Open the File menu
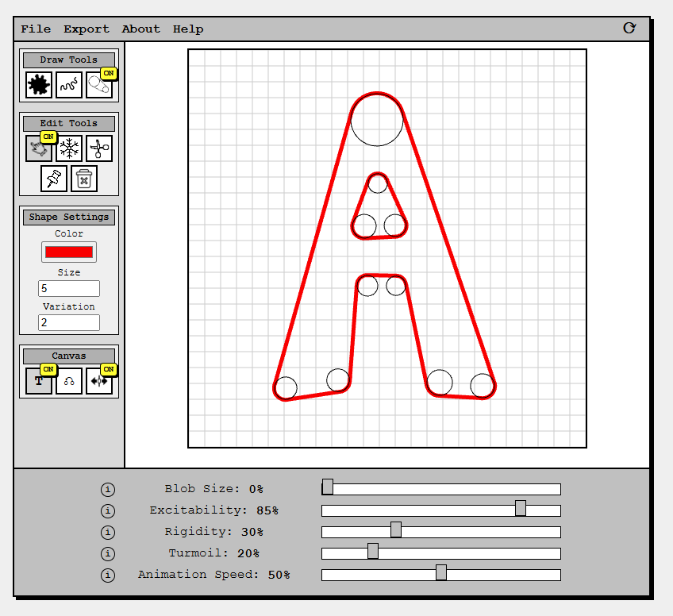Screen dimensions: 673x616 35,29
